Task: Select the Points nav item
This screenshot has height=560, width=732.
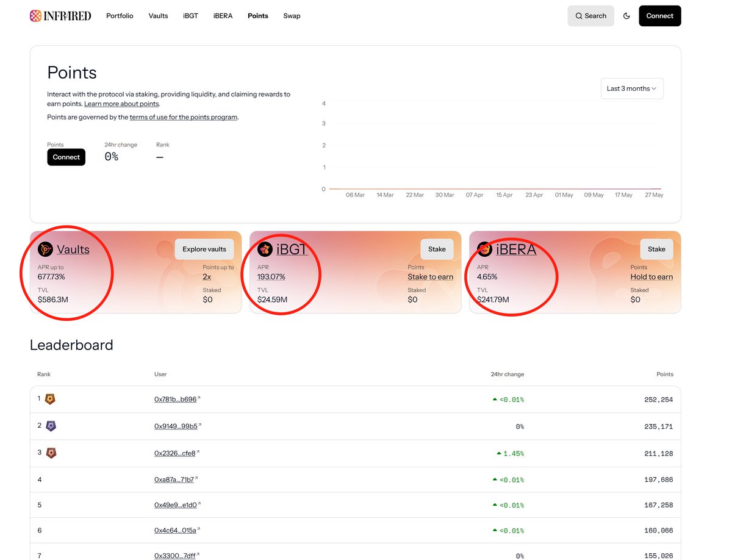Action: (x=258, y=16)
